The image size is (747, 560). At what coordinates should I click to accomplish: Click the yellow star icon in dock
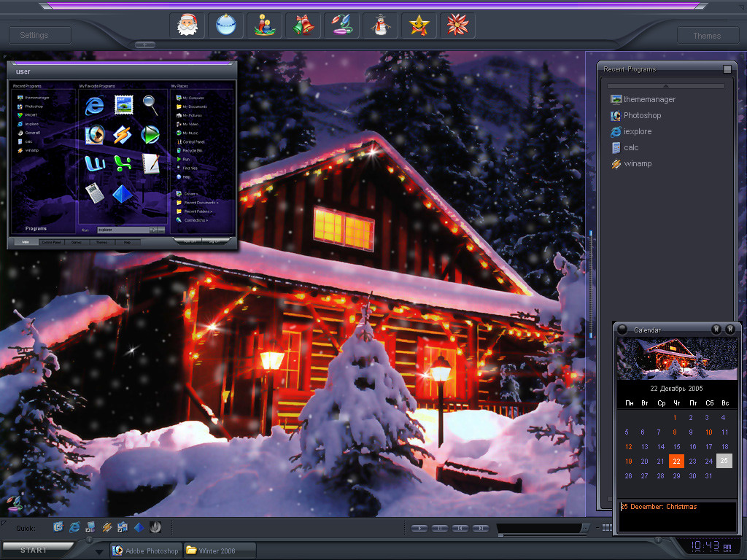(419, 25)
